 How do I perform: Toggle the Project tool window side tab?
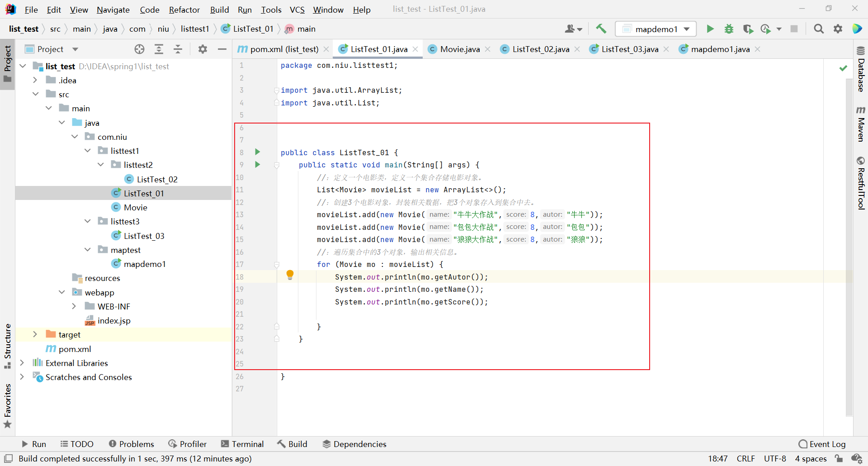pyautogui.click(x=7, y=64)
